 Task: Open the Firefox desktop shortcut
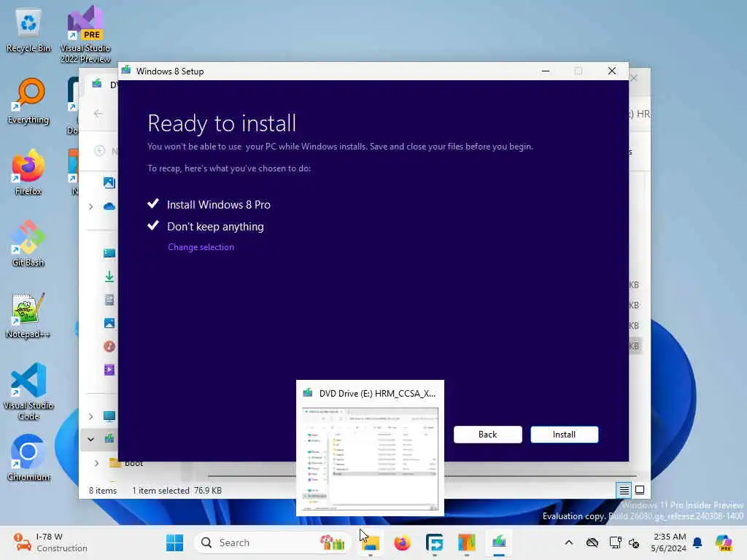(x=28, y=173)
